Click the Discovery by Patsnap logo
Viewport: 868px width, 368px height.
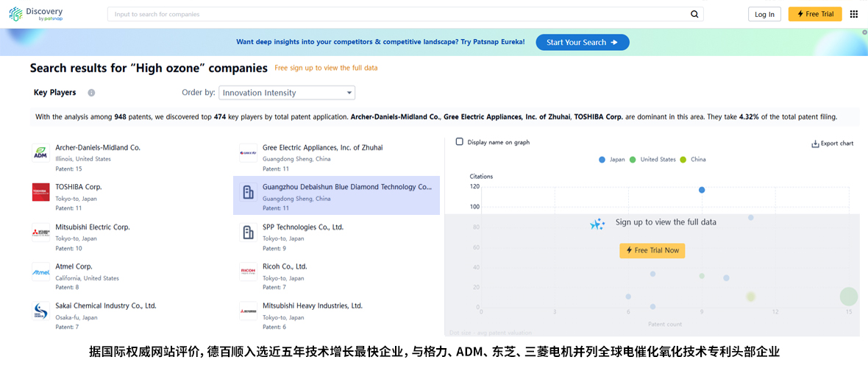36,15
